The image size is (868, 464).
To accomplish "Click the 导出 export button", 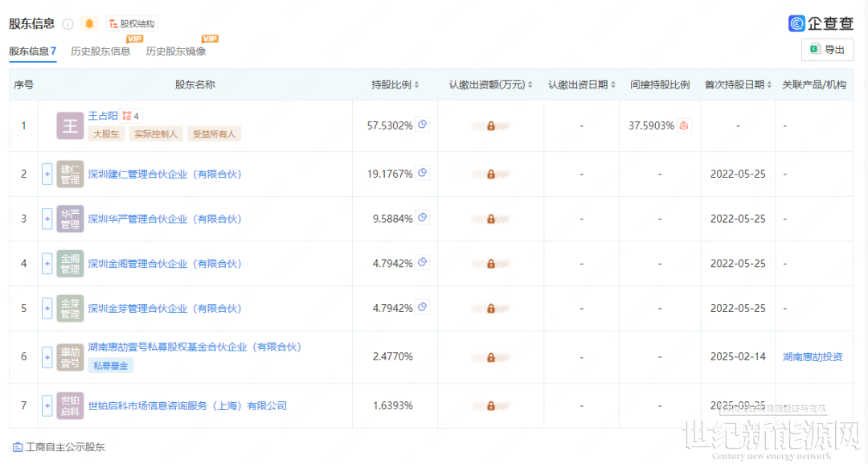I will click(827, 50).
